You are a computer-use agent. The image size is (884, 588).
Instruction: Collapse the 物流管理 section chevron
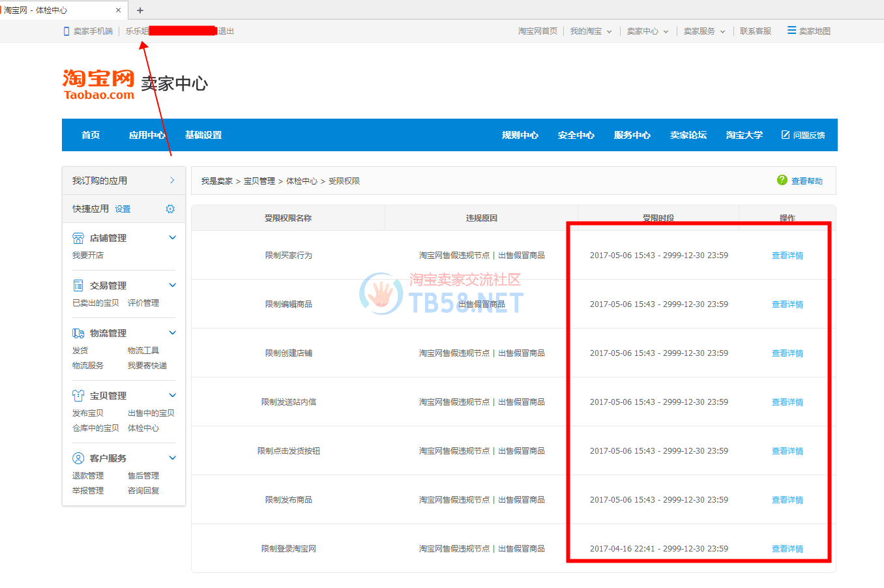click(x=173, y=332)
